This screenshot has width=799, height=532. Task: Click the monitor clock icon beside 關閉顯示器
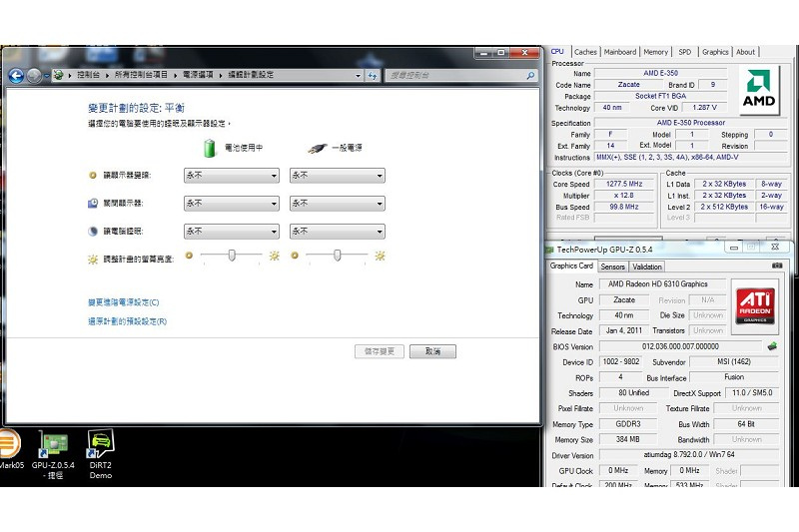(x=93, y=204)
